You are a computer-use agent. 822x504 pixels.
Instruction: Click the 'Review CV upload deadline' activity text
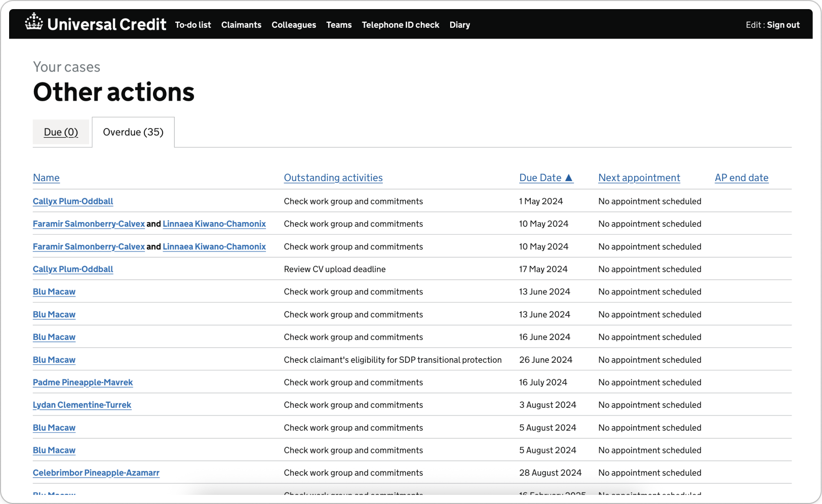click(335, 269)
